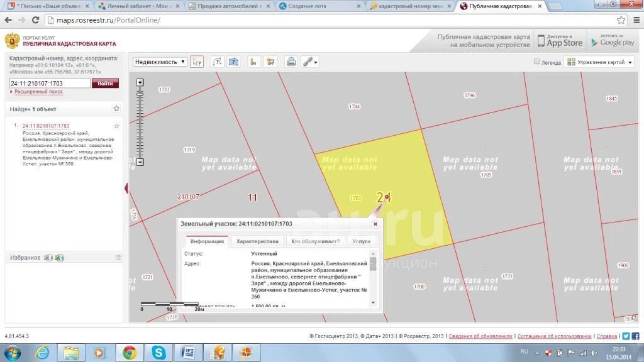Viewport: 644px width, 362px height.
Task: Focus the cadastral number search field
Action: 50,84
